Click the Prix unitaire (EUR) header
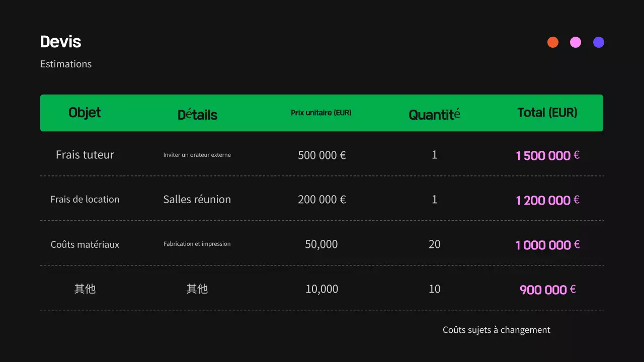Image resolution: width=644 pixels, height=362 pixels. 321,113
